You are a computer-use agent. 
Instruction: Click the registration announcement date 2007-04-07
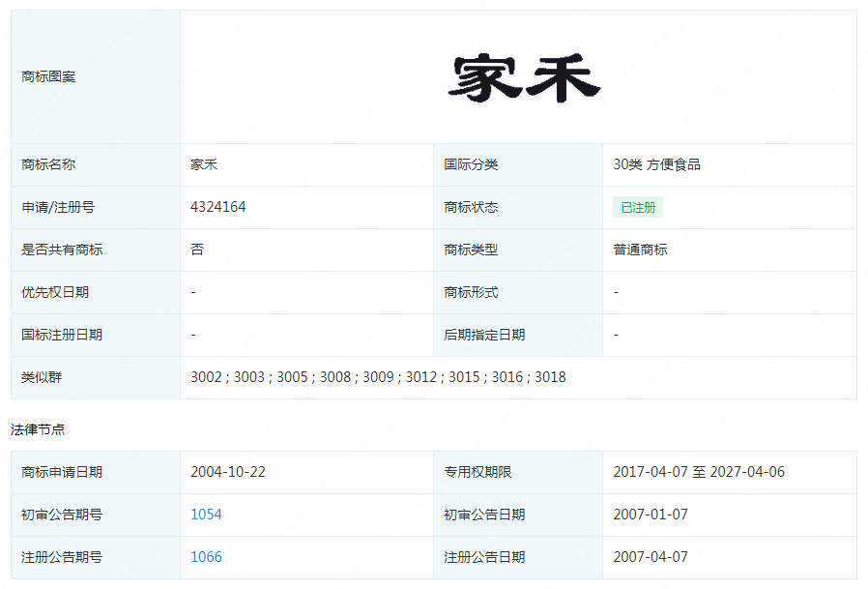click(x=651, y=557)
